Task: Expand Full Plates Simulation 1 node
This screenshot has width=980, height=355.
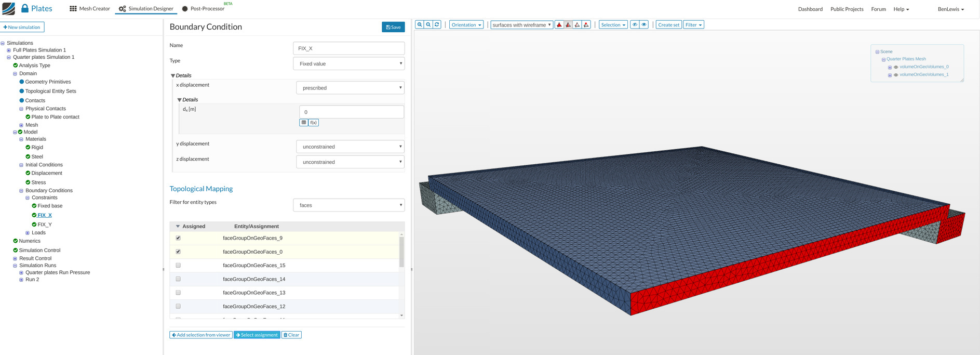Action: tap(9, 50)
